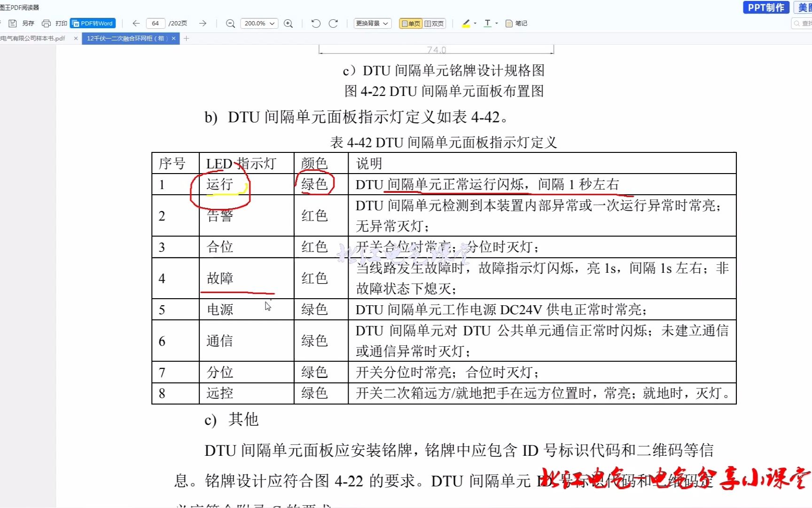Select the highlighter pen tool
Image resolution: width=812 pixels, height=508 pixels.
466,23
